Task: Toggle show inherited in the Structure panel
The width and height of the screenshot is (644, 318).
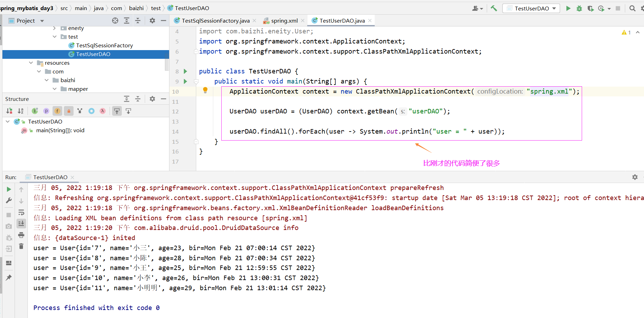Action: click(35, 111)
